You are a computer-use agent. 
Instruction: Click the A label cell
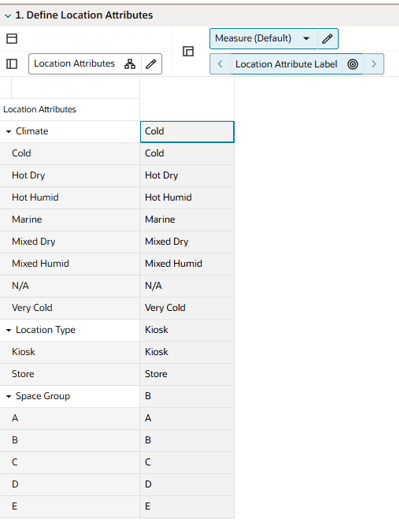click(x=187, y=418)
